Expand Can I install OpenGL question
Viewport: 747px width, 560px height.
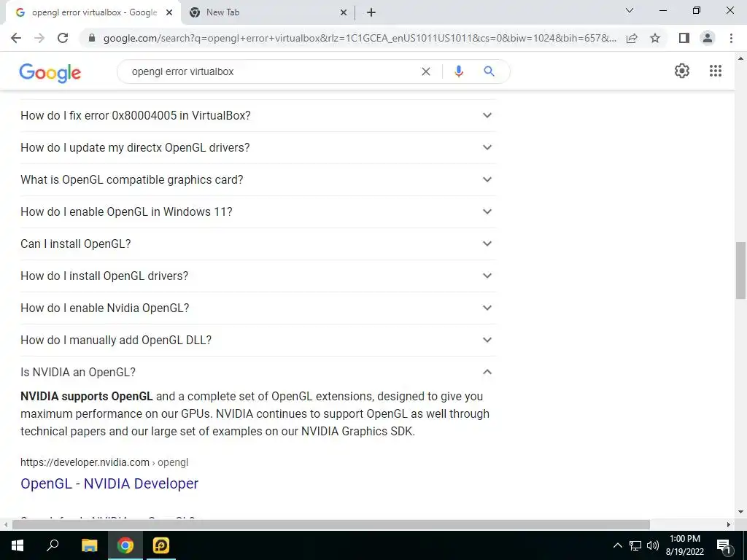coord(258,244)
